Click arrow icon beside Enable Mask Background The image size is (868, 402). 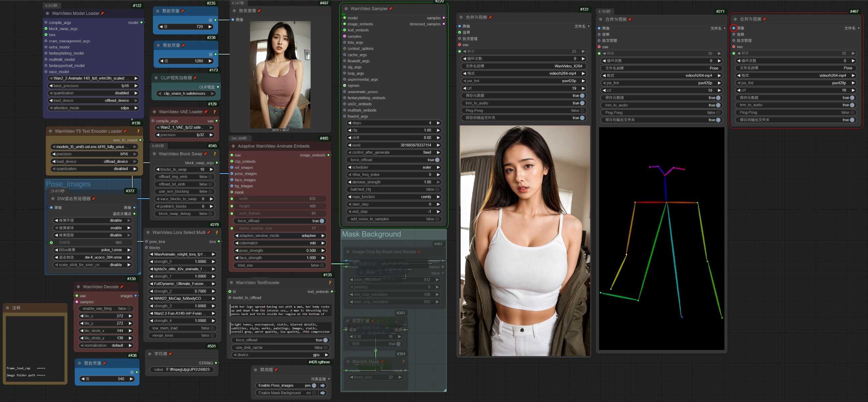click(x=322, y=393)
